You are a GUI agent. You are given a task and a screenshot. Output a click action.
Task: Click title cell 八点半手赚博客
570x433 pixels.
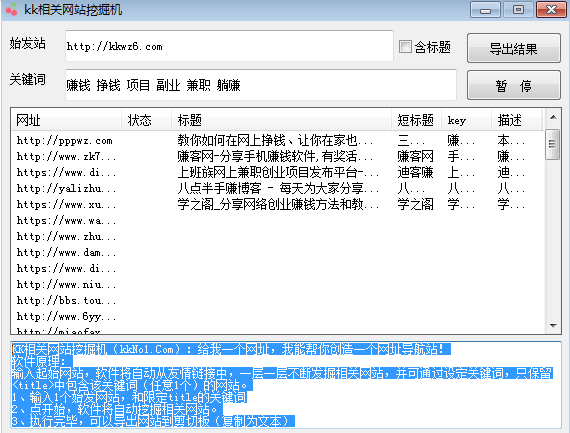[x=278, y=188]
